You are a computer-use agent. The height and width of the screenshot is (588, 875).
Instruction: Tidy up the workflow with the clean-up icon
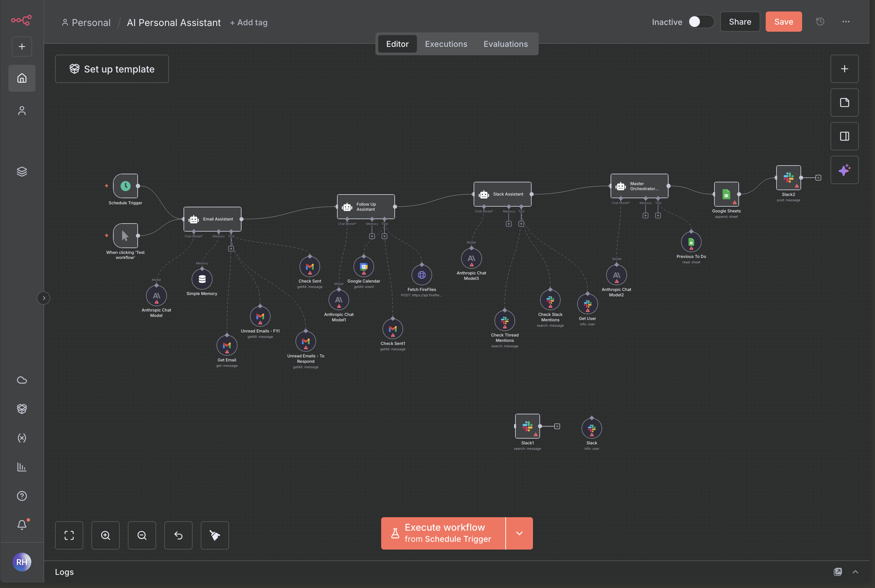tap(215, 535)
